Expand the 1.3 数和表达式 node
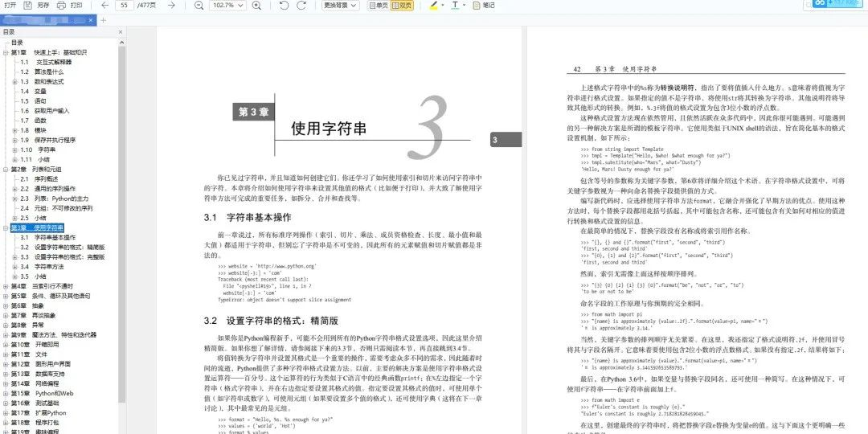The width and height of the screenshot is (868, 434). [x=15, y=81]
